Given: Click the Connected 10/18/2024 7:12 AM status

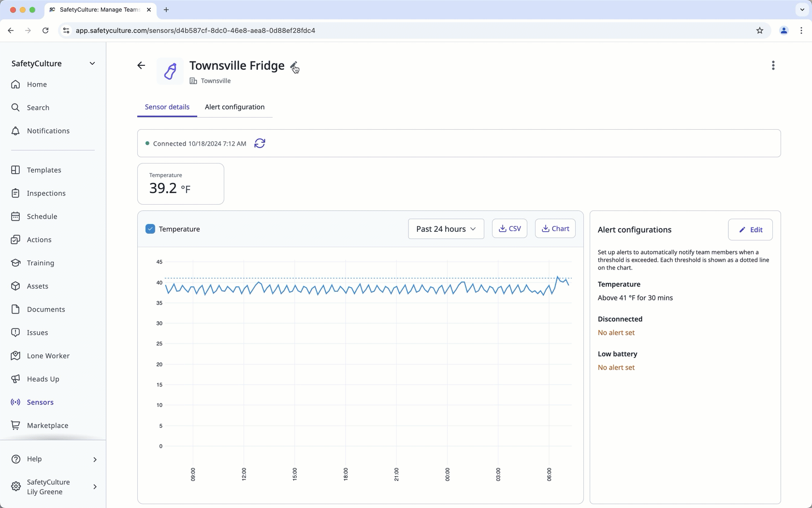Looking at the screenshot, I should [196, 144].
